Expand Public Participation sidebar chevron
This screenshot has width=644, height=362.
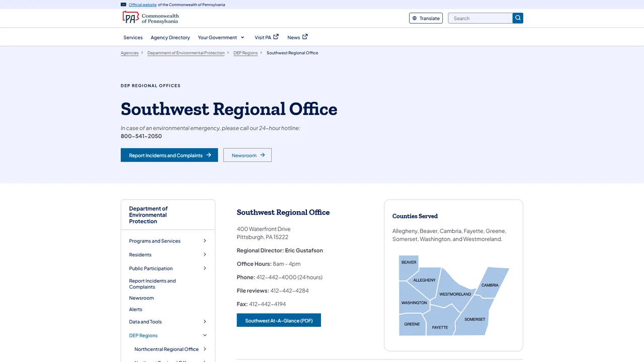205,268
